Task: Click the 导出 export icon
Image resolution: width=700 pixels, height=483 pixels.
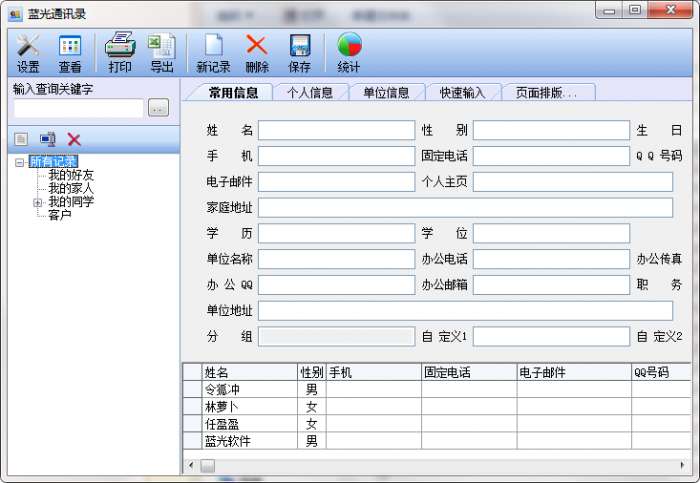Action: (162, 53)
